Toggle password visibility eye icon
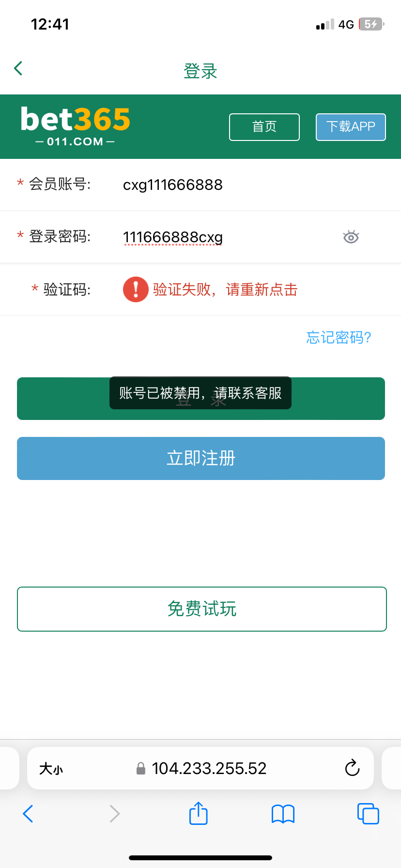Viewport: 401px width, 868px height. tap(351, 237)
